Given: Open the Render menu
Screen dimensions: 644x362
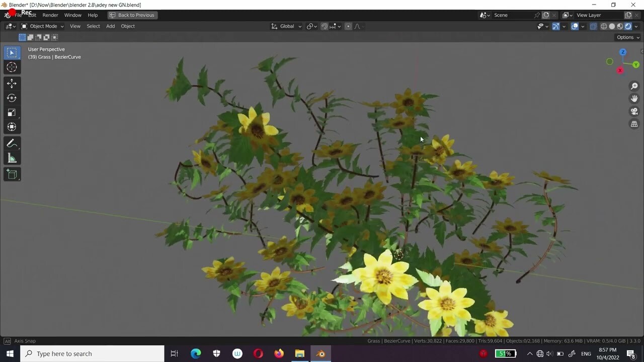Looking at the screenshot, I should [x=50, y=15].
